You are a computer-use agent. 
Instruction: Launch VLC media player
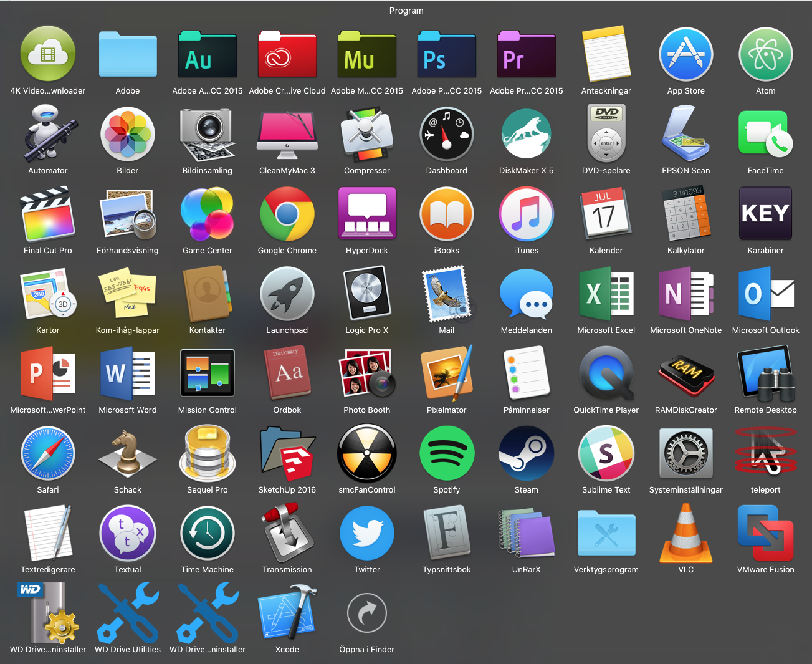click(x=686, y=532)
